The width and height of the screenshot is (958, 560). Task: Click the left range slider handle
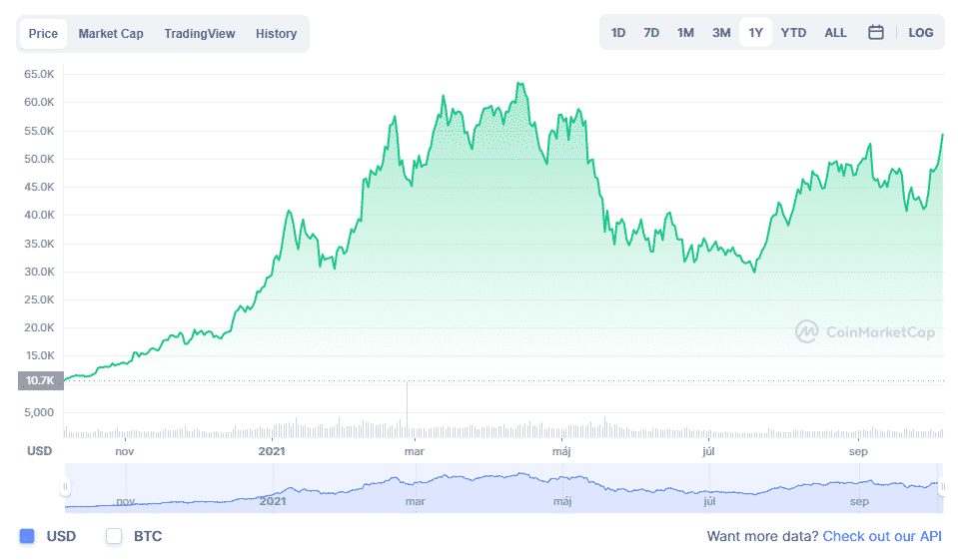65,488
